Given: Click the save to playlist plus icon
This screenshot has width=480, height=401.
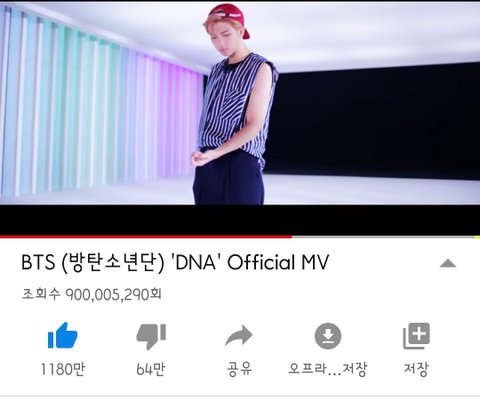Looking at the screenshot, I should (417, 336).
